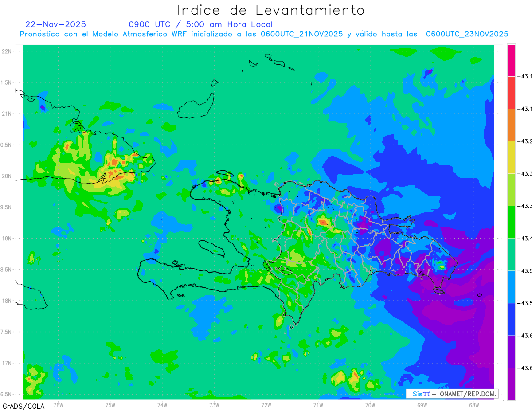Click the valid-until time '0600UTC_23NOV2025'
Image resolution: width=532 pixels, height=411 pixels.
coord(467,34)
